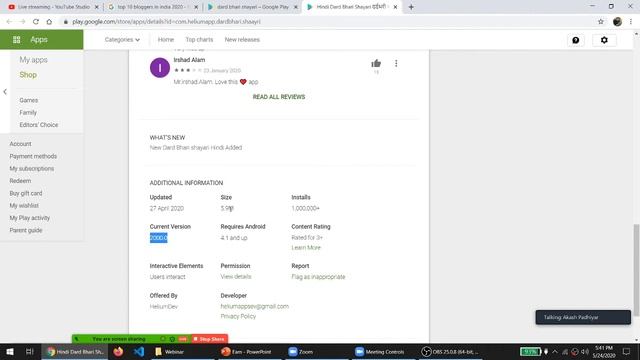Screen dimensions: 640x360
Task: Open the Windows Start menu
Action: click(x=10, y=351)
